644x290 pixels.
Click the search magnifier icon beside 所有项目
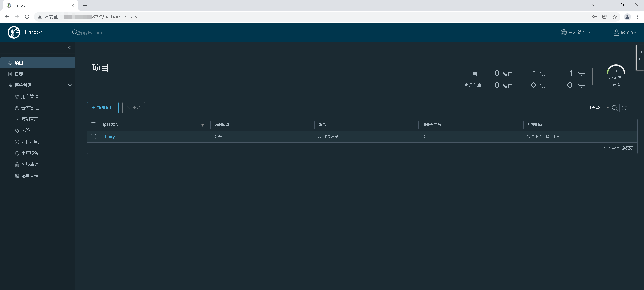pyautogui.click(x=614, y=108)
